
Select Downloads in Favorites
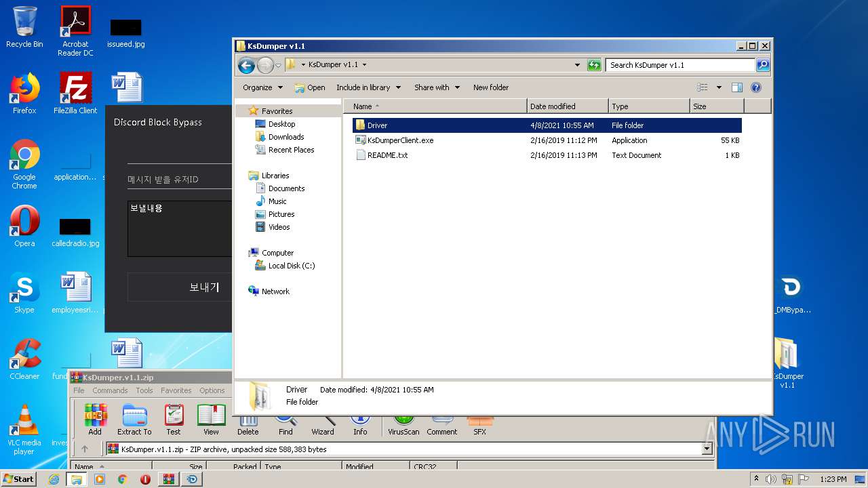(x=279, y=137)
